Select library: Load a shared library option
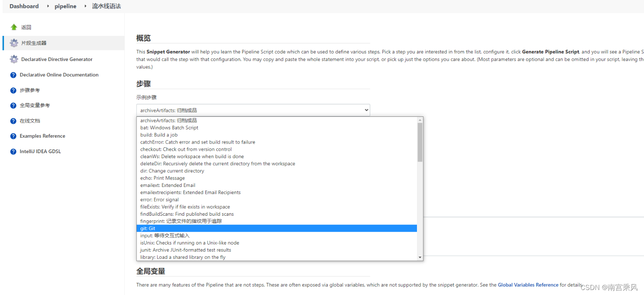644x295 pixels. pyautogui.click(x=277, y=257)
